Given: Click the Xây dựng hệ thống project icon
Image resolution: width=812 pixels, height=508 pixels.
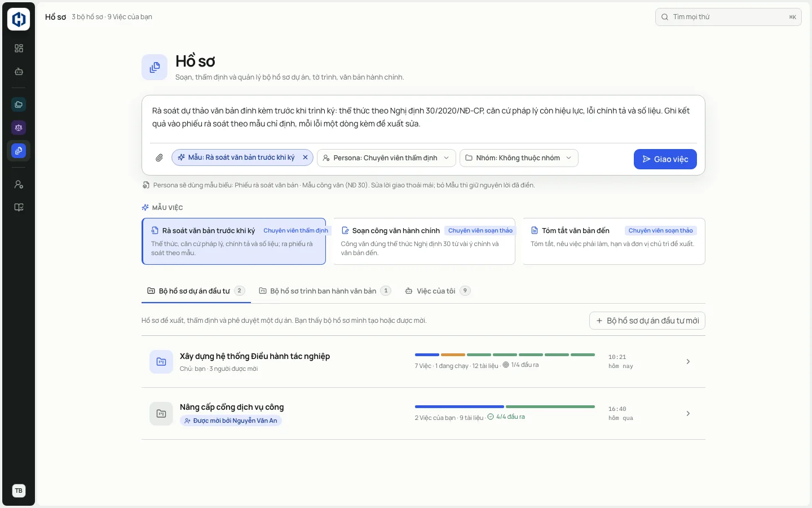Looking at the screenshot, I should tap(161, 362).
